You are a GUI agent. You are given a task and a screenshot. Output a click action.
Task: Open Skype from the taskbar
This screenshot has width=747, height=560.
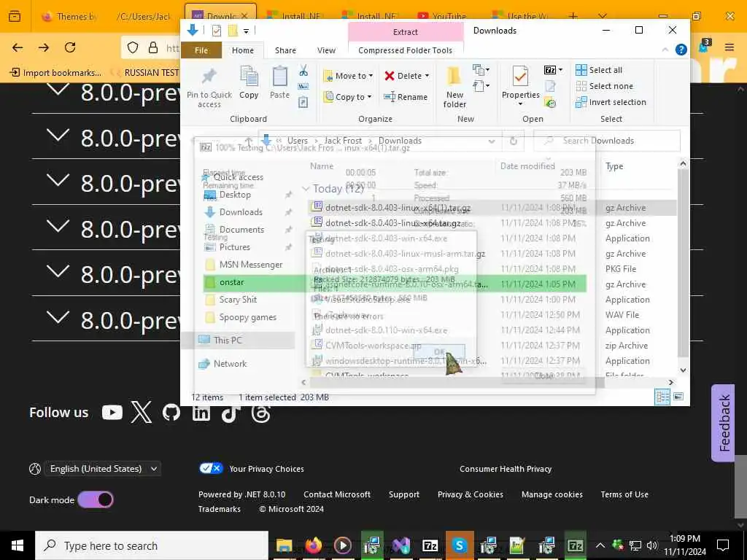tap(460, 545)
